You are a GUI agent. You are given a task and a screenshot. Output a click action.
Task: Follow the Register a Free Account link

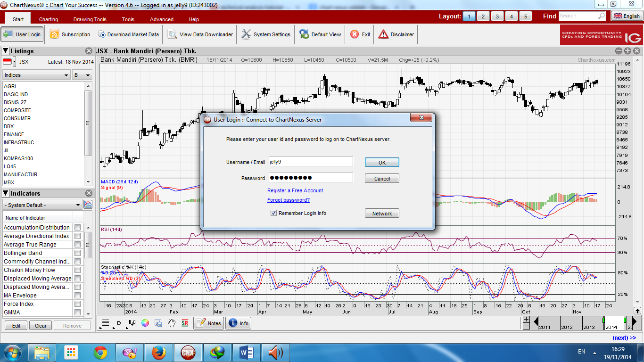(x=295, y=190)
